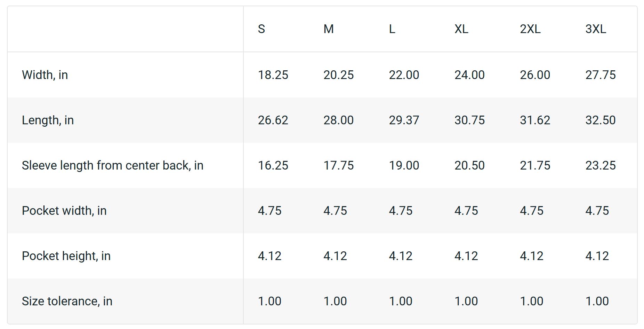The width and height of the screenshot is (644, 329).
Task: Click the 18.25 width value for S
Action: 273,75
